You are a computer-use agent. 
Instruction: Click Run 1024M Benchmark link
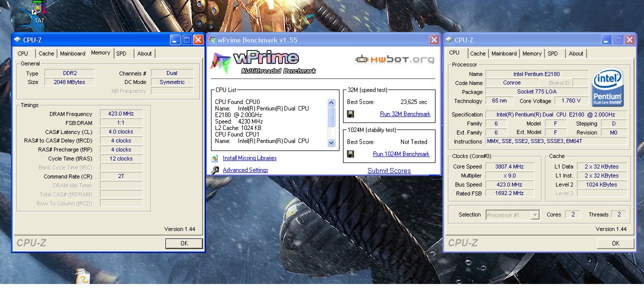coord(401,154)
